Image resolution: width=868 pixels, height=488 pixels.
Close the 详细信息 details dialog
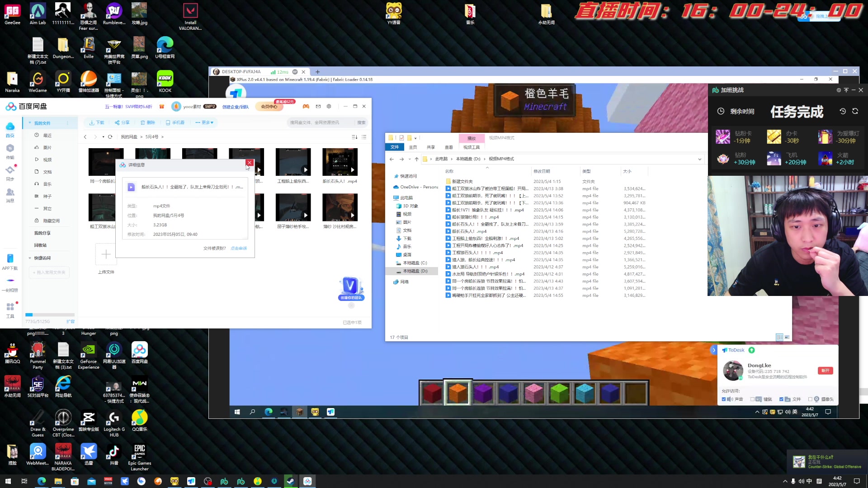249,163
